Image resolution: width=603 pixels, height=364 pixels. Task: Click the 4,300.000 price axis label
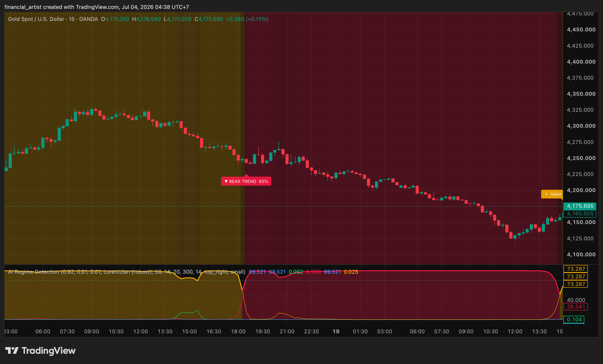tap(581, 126)
